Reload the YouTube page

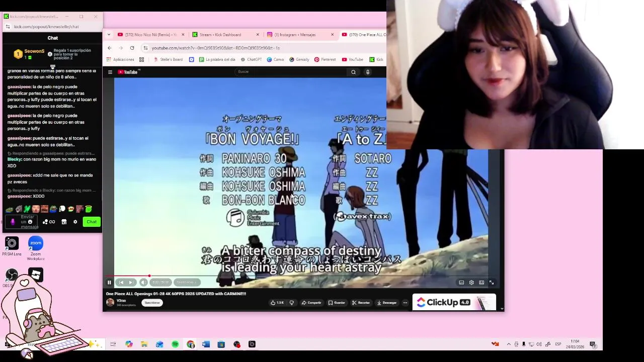pos(132,48)
